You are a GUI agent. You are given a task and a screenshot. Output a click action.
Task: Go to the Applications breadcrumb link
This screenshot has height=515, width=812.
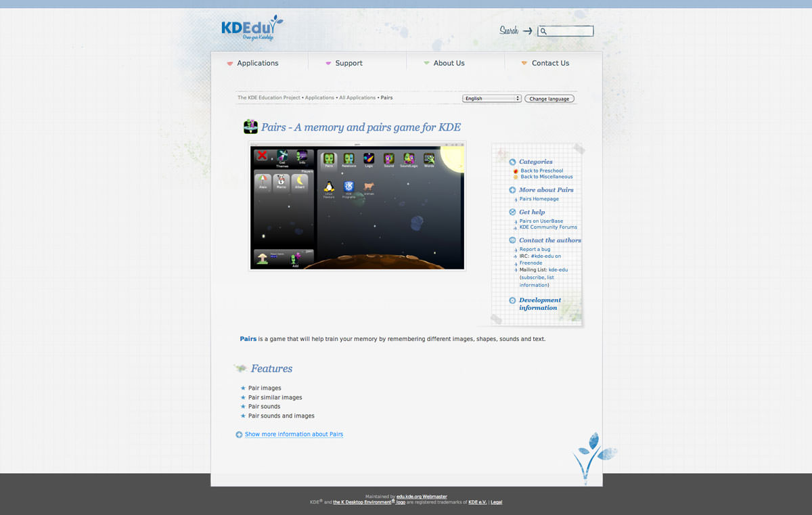(319, 97)
